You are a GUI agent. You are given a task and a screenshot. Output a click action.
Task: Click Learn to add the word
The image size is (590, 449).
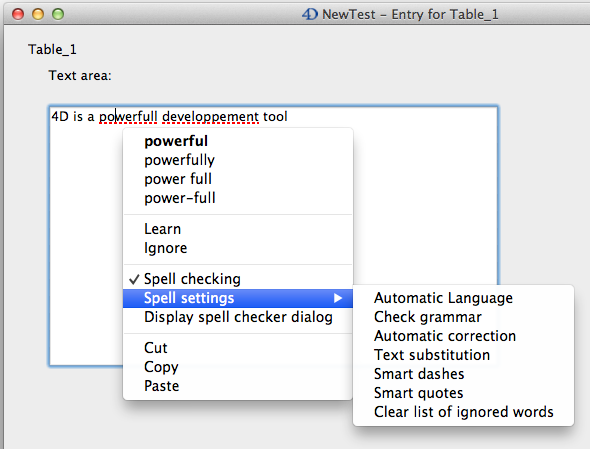tap(238, 229)
